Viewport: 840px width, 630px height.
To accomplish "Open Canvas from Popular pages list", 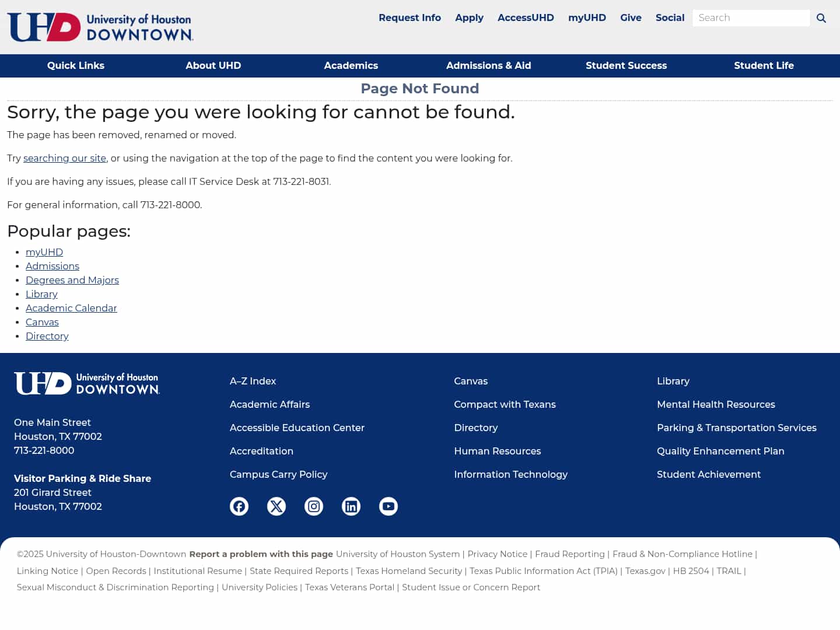I will pyautogui.click(x=42, y=322).
